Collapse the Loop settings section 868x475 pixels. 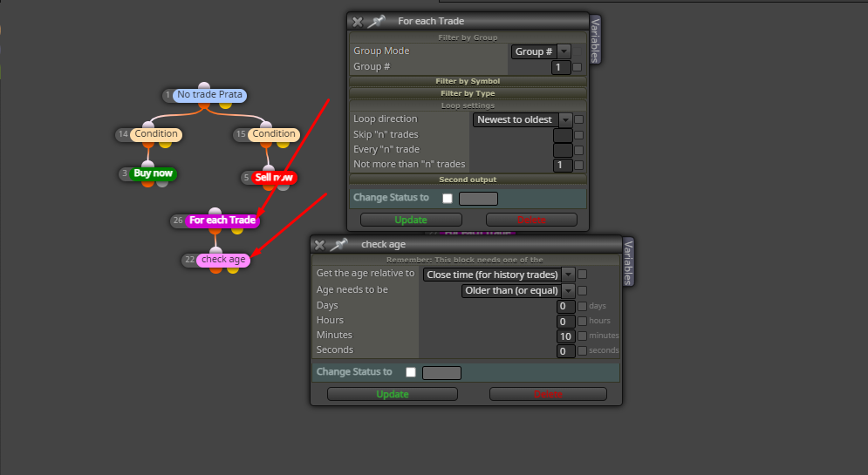pos(468,105)
